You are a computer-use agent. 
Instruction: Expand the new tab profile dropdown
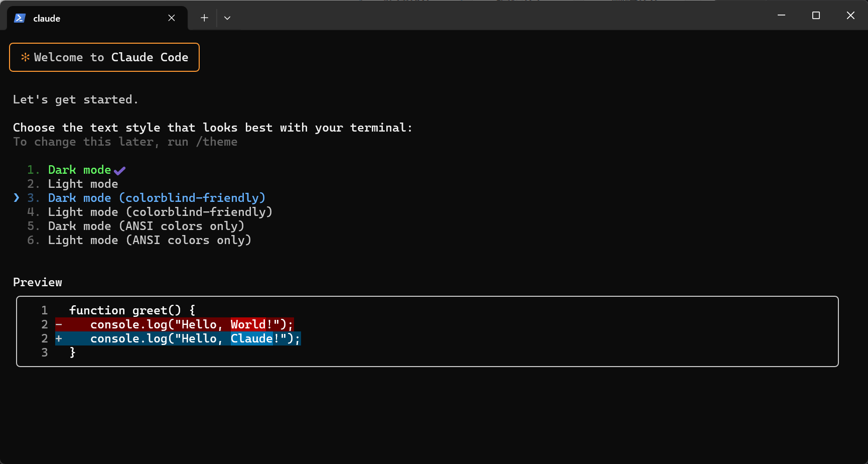pyautogui.click(x=227, y=18)
